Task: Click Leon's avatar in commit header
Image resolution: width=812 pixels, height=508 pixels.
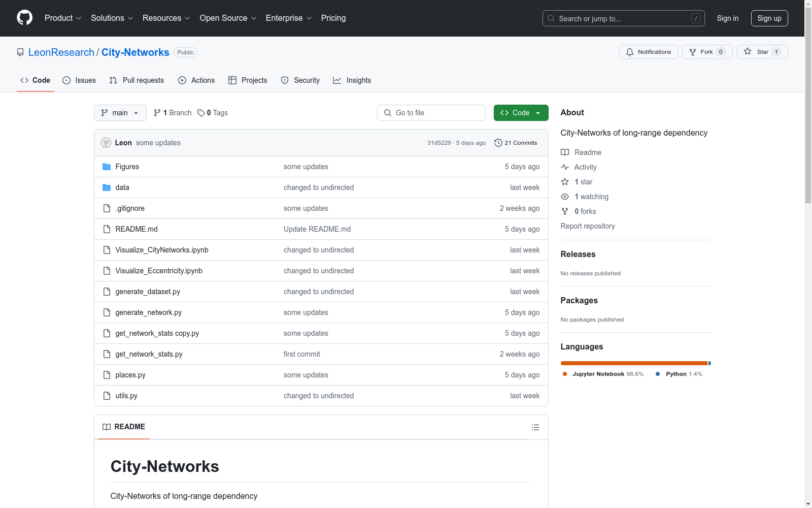Action: point(106,143)
